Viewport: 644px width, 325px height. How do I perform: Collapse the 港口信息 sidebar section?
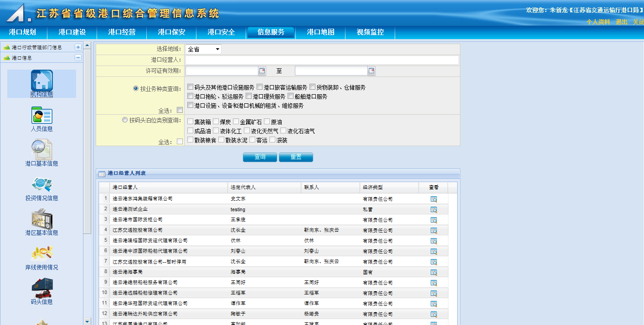78,58
